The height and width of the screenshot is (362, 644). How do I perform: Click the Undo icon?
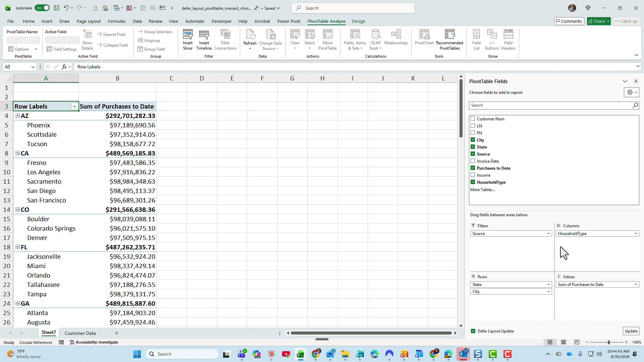tap(66, 8)
